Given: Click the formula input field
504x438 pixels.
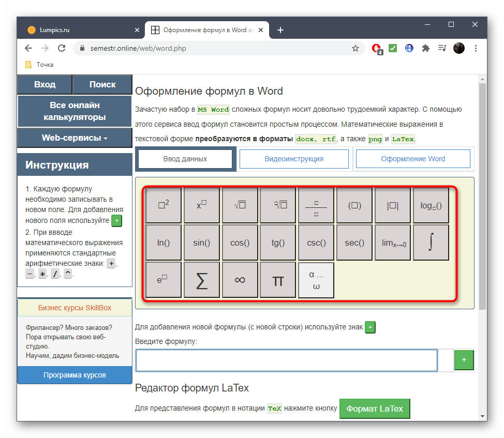Looking at the screenshot, I should [x=286, y=360].
